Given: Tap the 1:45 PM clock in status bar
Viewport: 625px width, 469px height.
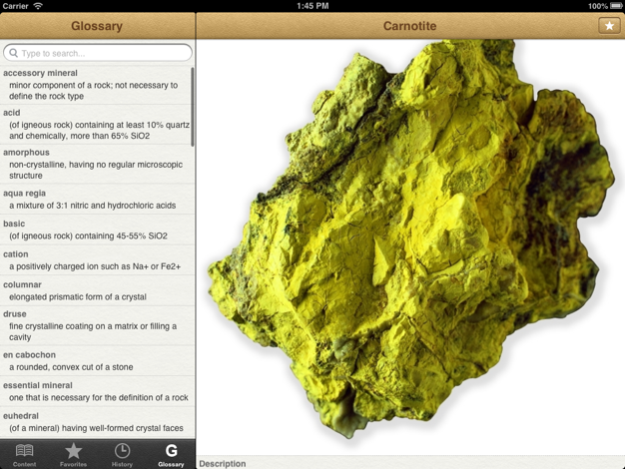Looking at the screenshot, I should (x=312, y=6).
